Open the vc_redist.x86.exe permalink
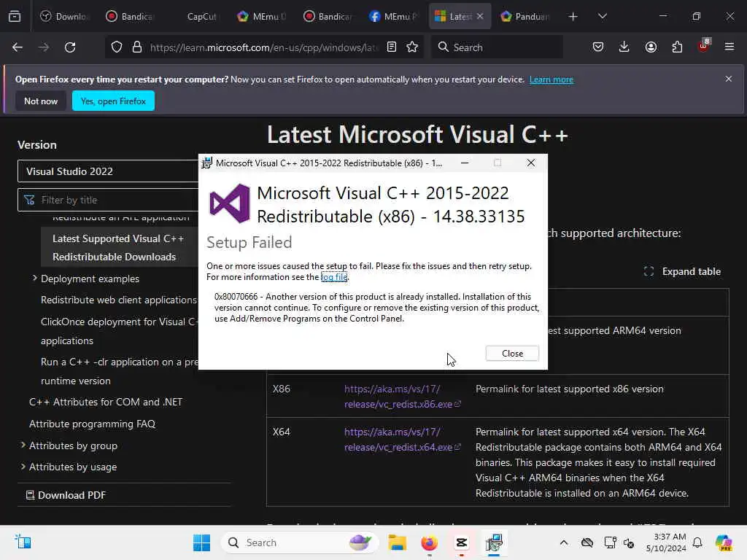The height and width of the screenshot is (560, 747). coord(402,397)
